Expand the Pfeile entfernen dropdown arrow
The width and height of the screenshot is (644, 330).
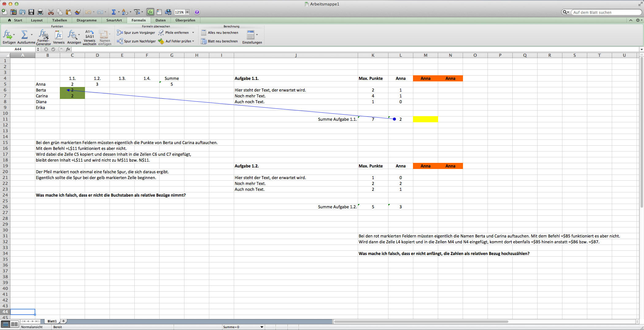[193, 33]
